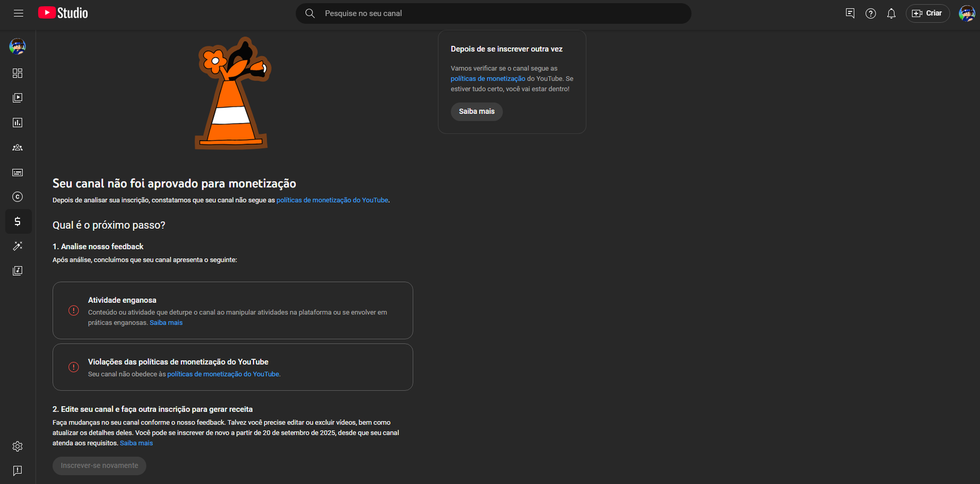Open 'políticas de monetização' link in side card

click(x=488, y=79)
